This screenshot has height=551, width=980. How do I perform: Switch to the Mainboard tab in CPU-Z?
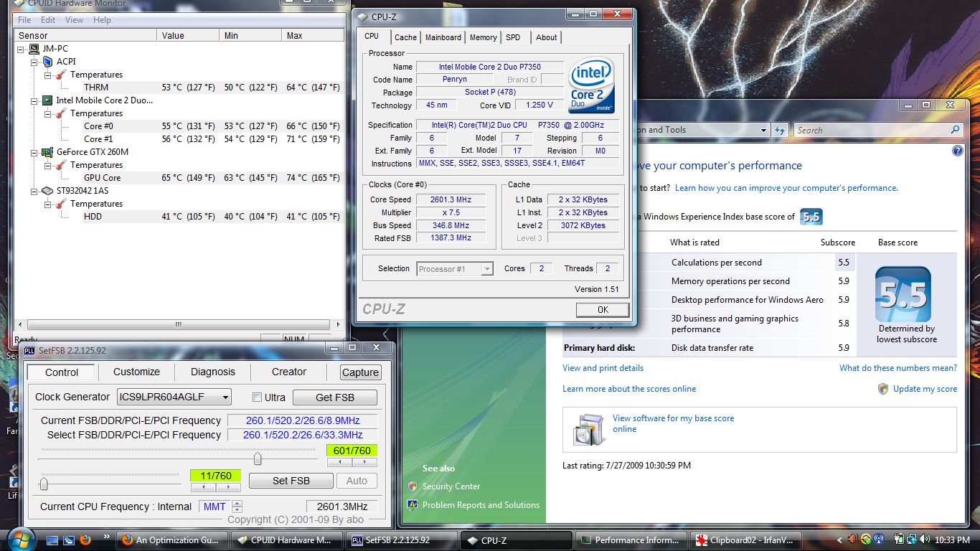click(x=443, y=37)
